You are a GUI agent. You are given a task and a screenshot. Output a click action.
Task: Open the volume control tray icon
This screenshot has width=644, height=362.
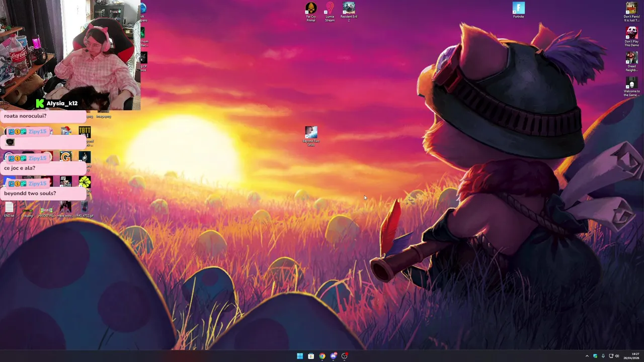617,356
